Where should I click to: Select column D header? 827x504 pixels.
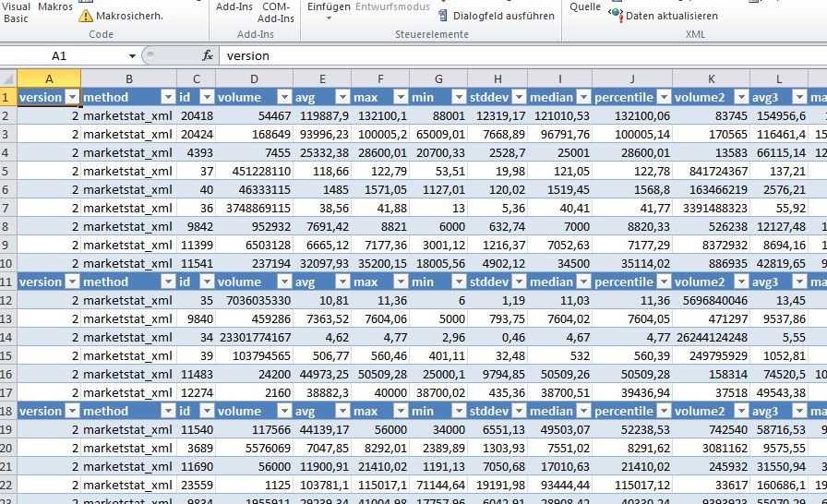click(x=254, y=78)
